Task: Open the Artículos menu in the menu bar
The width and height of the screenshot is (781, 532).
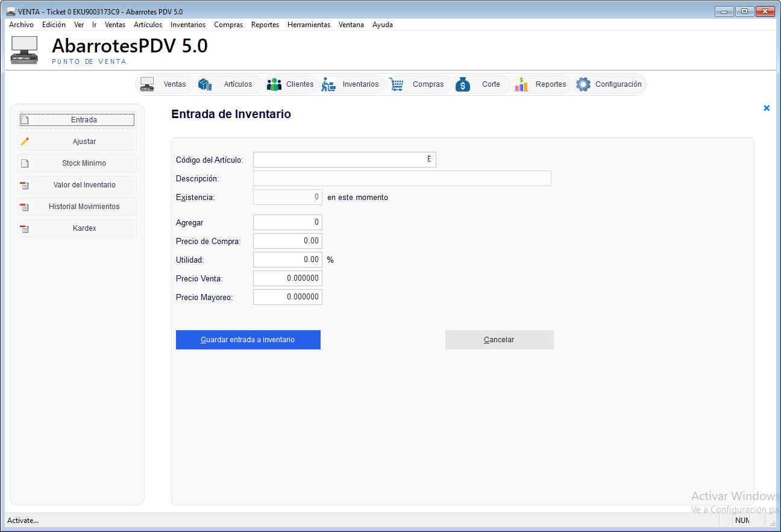Action: [x=148, y=25]
